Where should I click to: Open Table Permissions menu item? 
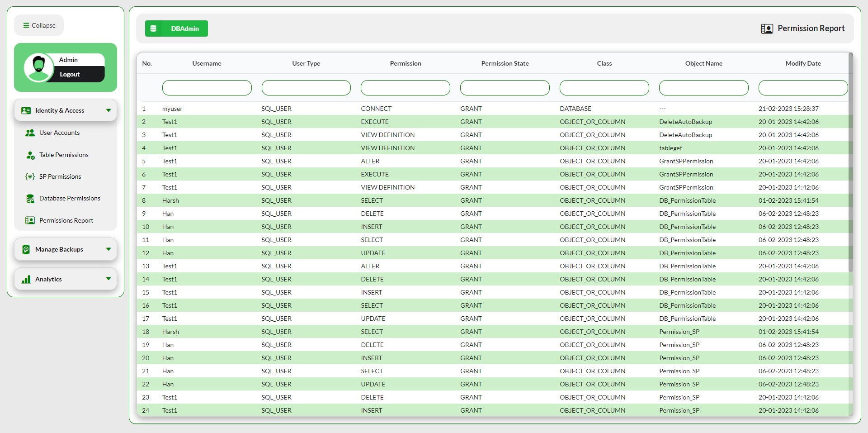pyautogui.click(x=64, y=155)
